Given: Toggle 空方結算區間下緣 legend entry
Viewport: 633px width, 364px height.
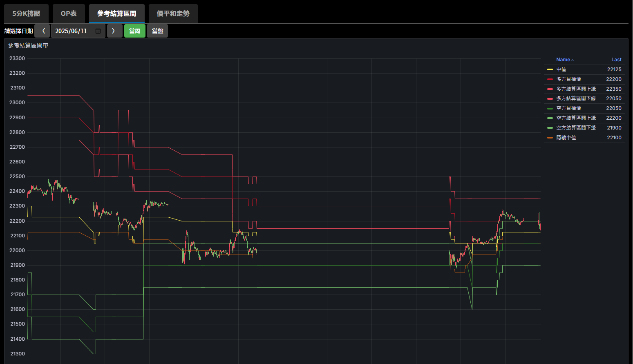Looking at the screenshot, I should pos(576,128).
